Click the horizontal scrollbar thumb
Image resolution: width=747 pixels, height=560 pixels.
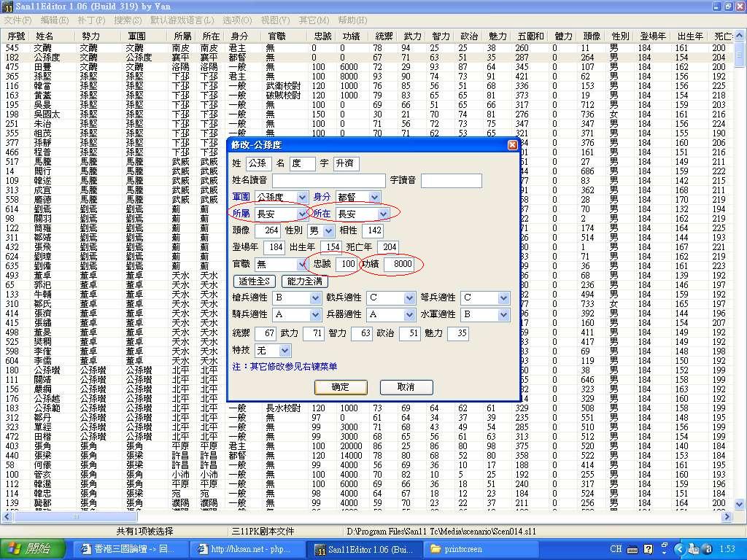click(75, 516)
